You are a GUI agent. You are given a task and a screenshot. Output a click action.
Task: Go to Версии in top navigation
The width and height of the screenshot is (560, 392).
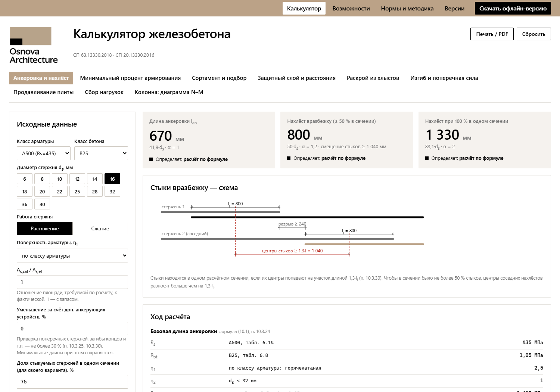[x=454, y=8]
